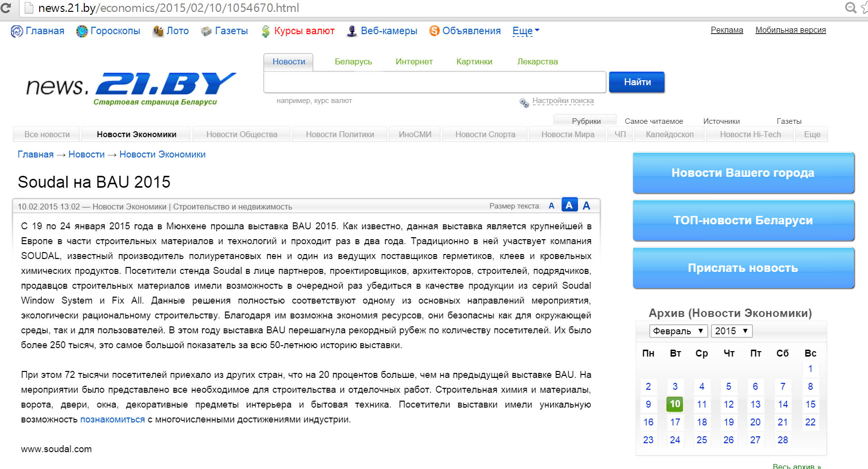Viewport: 868px width, 469px height.
Task: Click the Газеты newspaper icon
Action: click(x=206, y=31)
